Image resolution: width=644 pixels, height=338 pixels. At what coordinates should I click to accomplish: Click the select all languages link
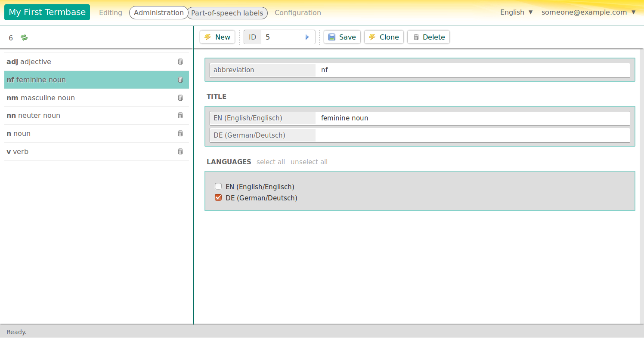point(271,162)
